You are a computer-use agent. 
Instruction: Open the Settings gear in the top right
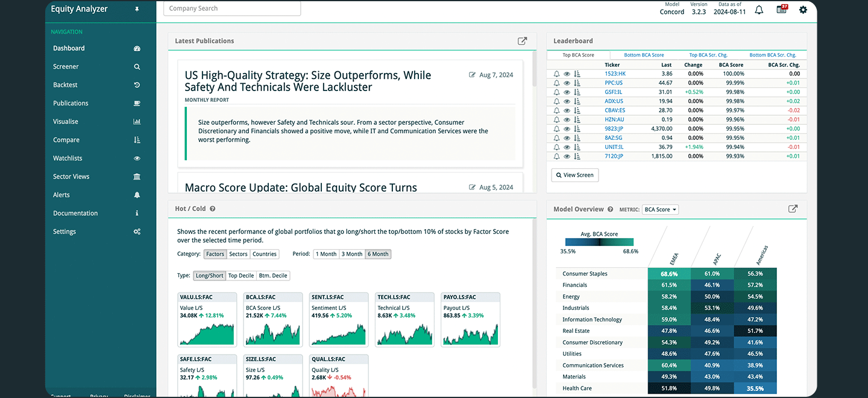(x=802, y=10)
